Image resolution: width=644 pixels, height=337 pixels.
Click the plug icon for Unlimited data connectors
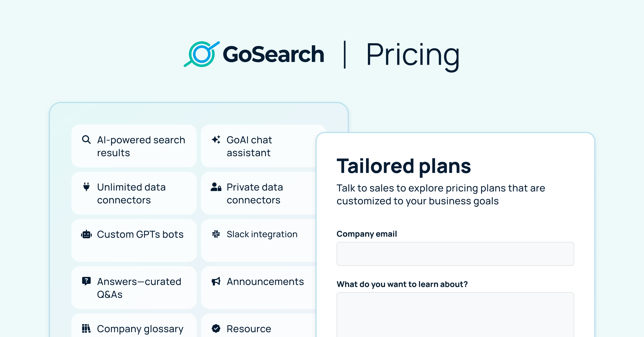[x=86, y=187]
